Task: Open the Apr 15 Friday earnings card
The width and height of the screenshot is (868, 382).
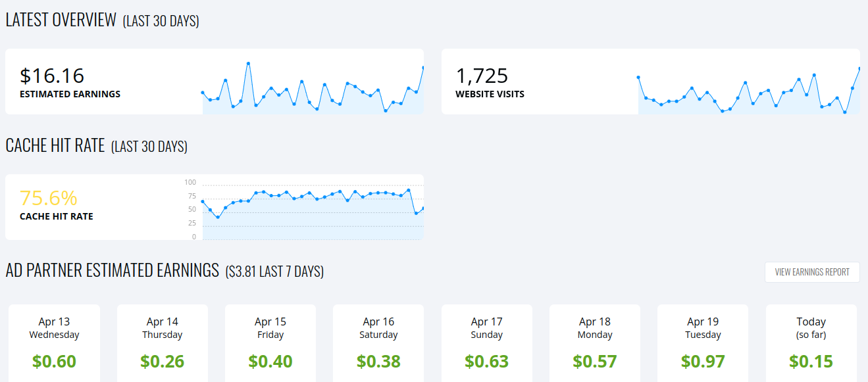Action: (270, 342)
